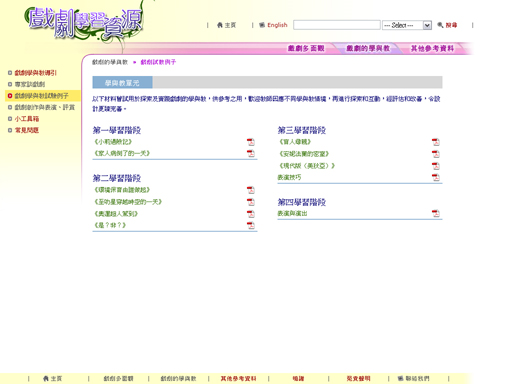Open sidebar item 常見問題
This screenshot has width=512, height=384.
tap(27, 130)
